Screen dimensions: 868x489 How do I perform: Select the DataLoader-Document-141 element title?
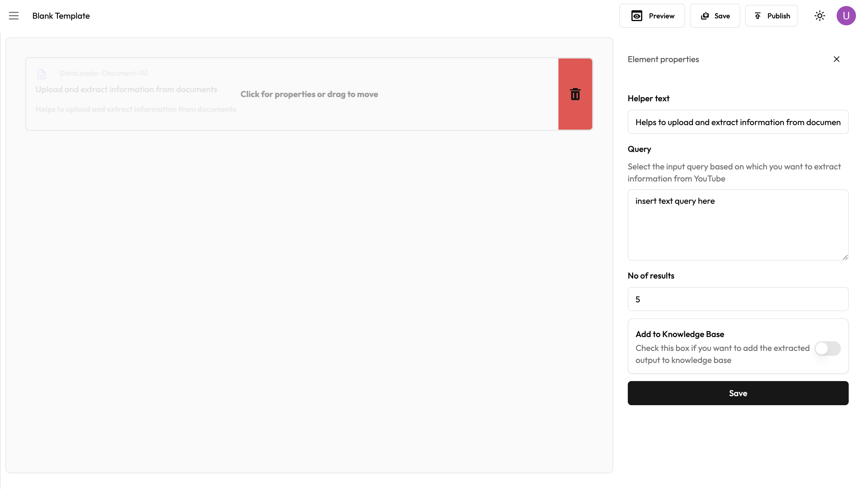coord(103,73)
